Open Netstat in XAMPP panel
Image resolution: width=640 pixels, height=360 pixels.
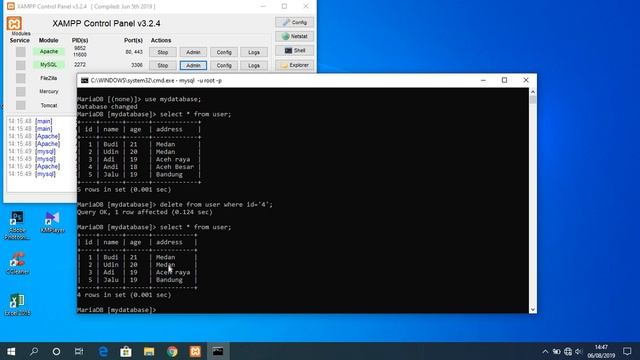pos(294,36)
